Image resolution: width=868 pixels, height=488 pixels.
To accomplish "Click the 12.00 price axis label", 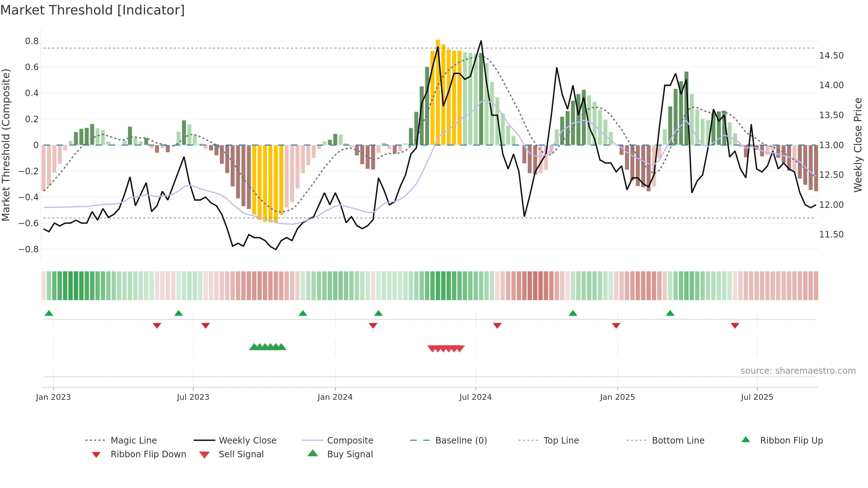I will point(831,205).
